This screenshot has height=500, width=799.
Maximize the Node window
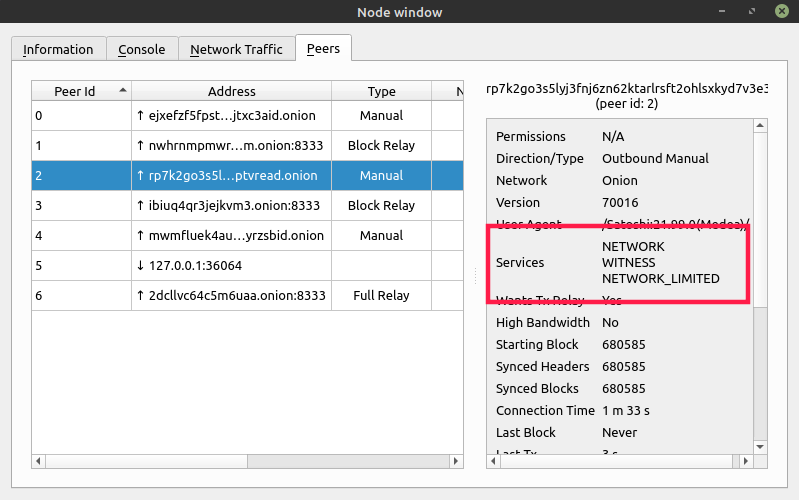point(752,11)
